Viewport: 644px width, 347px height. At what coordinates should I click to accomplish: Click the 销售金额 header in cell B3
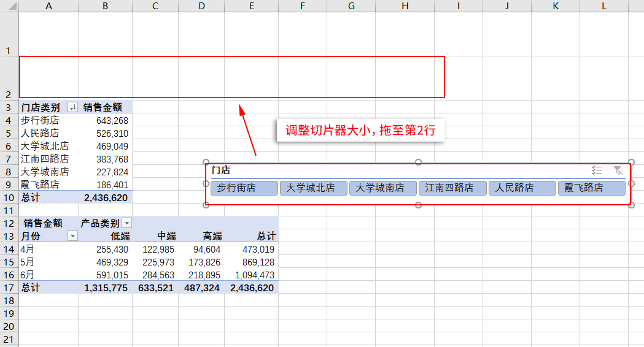coord(103,107)
